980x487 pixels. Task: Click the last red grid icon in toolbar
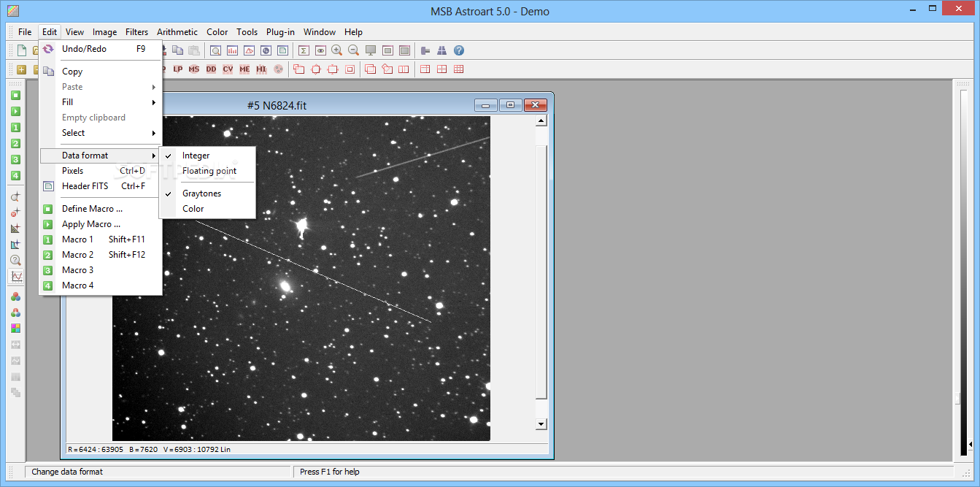click(458, 69)
